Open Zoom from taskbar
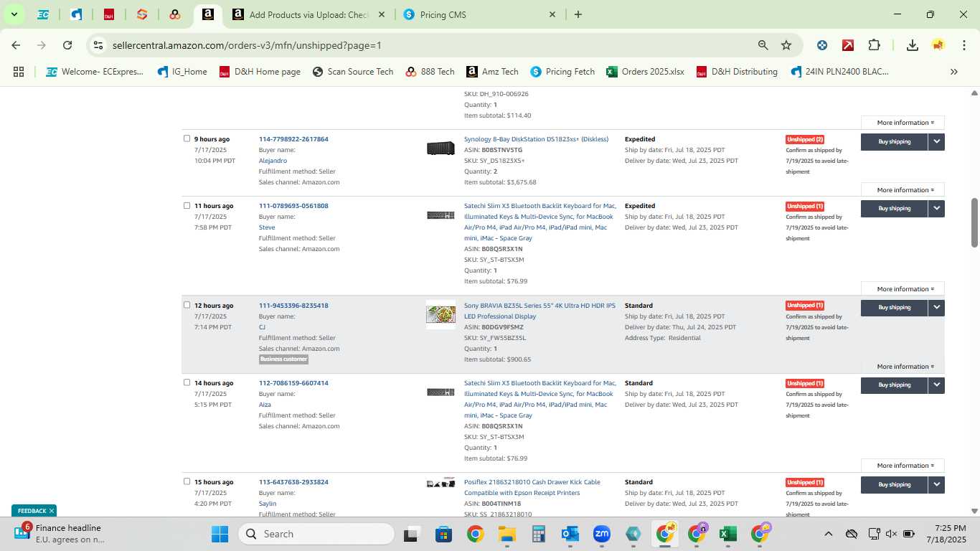The height and width of the screenshot is (551, 980). point(602,534)
